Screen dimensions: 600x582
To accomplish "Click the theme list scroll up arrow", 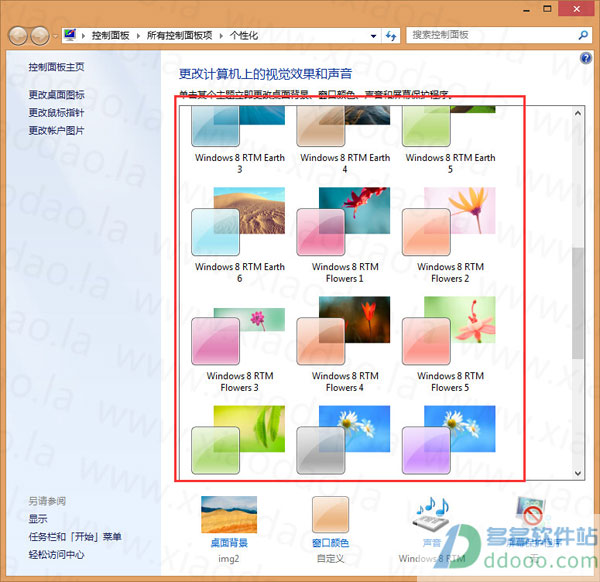I will coord(578,113).
